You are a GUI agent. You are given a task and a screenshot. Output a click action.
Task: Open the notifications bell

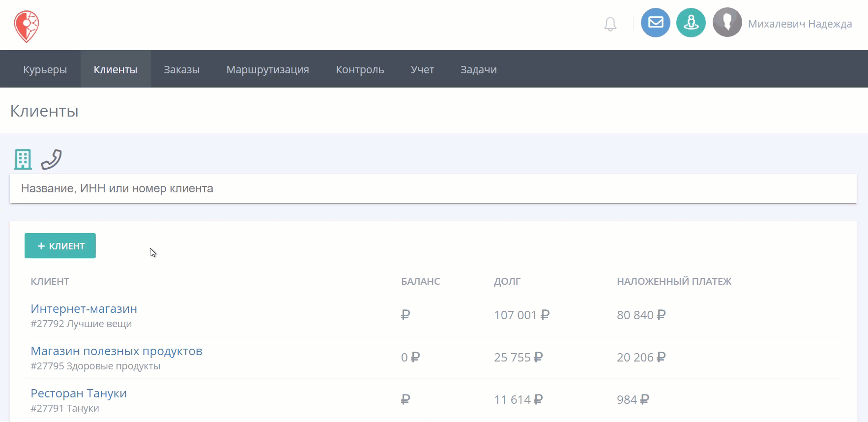(610, 24)
